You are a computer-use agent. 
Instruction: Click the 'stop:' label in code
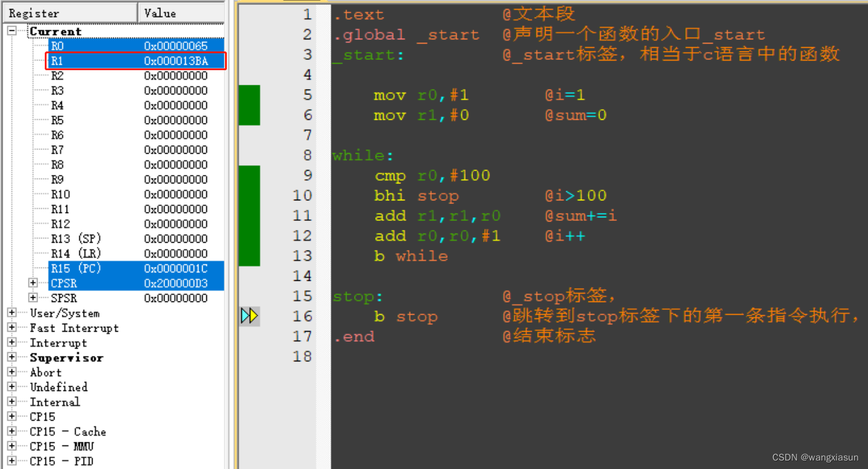point(357,297)
